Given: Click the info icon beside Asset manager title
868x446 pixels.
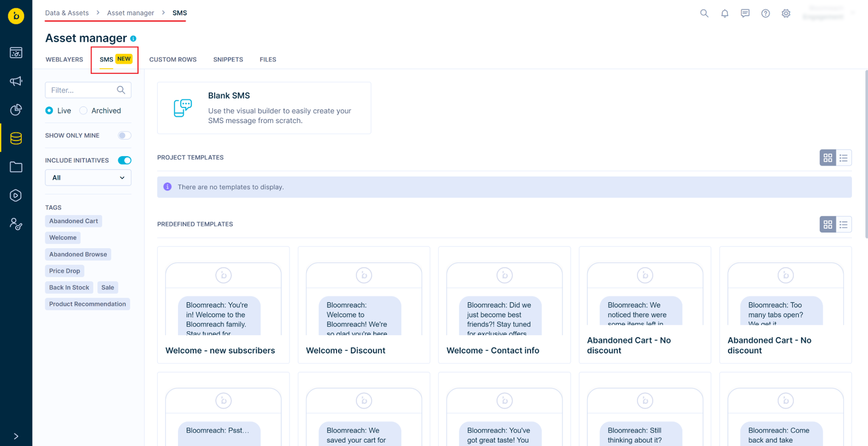Looking at the screenshot, I should 133,38.
